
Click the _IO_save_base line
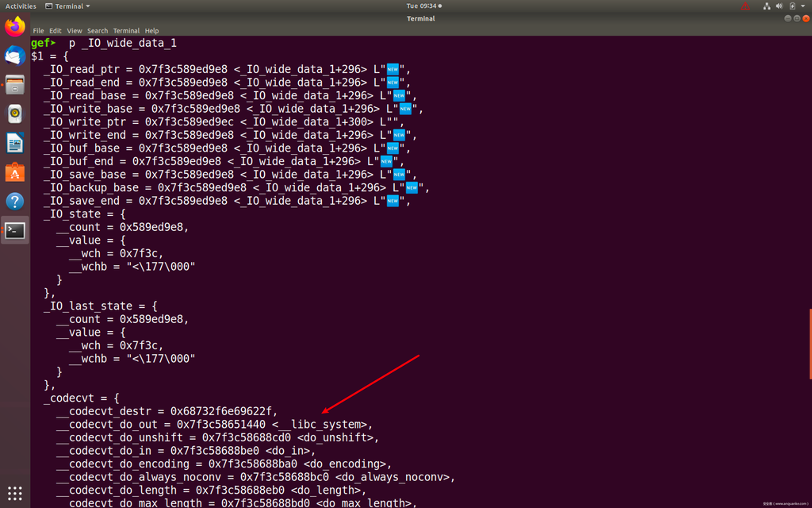click(231, 175)
